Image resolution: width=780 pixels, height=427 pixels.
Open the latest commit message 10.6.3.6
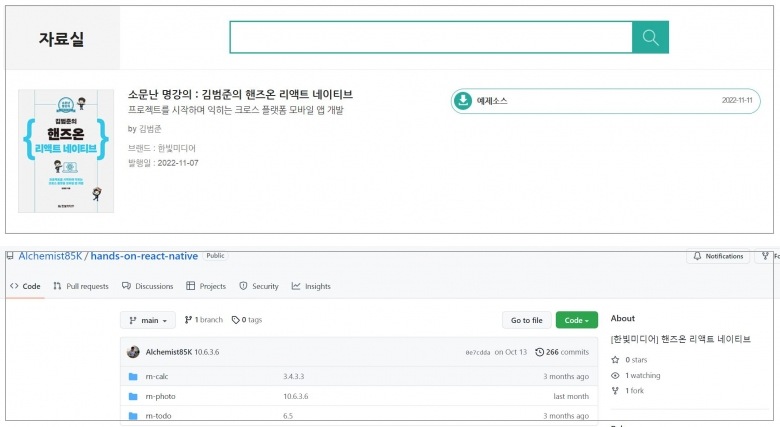click(x=206, y=352)
